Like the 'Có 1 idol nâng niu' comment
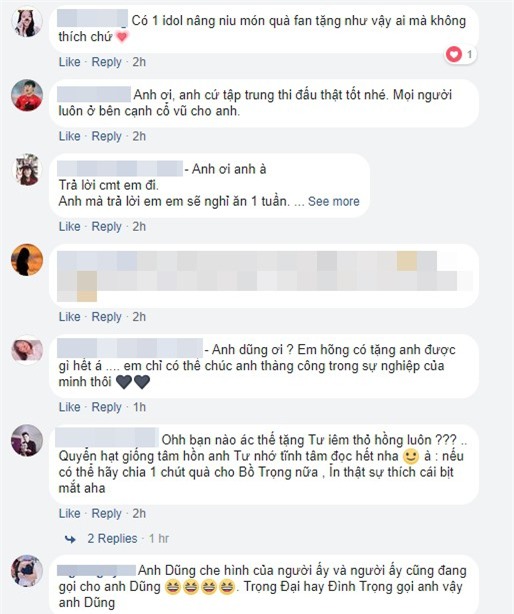514x614 pixels. 69,62
